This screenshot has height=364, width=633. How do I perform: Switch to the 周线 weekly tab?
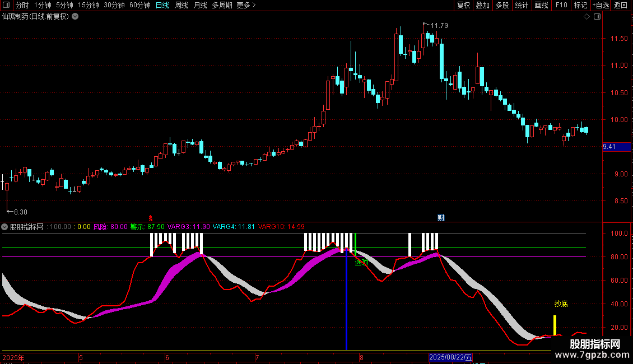pos(181,6)
